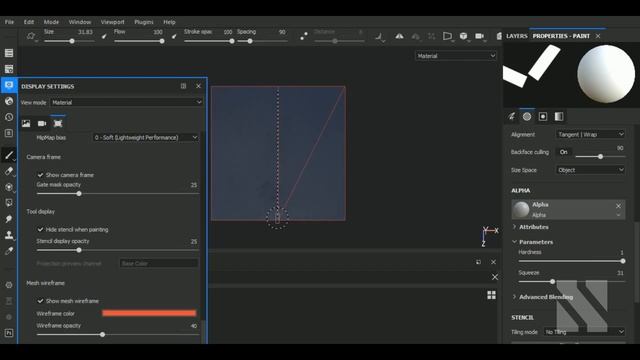The width and height of the screenshot is (640, 360).
Task: Open the Size Space Object dropdown
Action: 590,170
